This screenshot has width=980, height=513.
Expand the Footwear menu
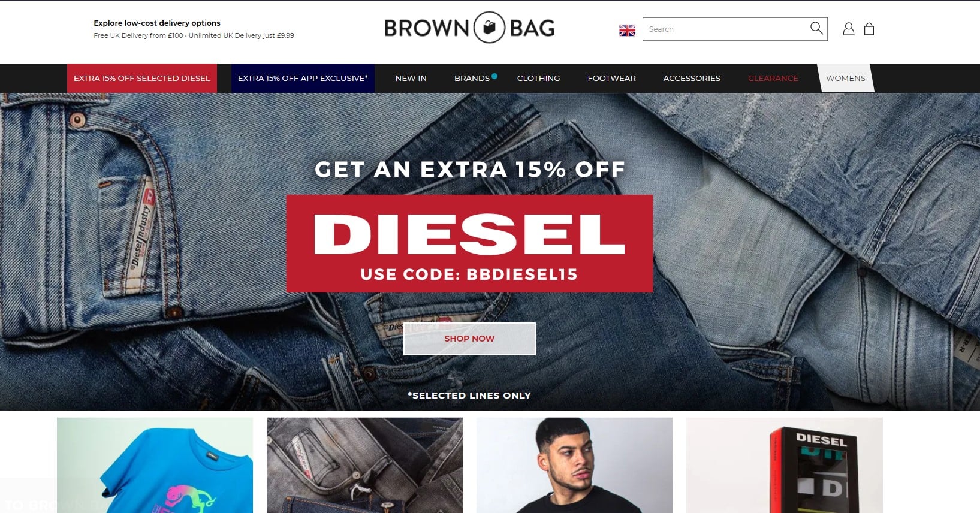[611, 78]
